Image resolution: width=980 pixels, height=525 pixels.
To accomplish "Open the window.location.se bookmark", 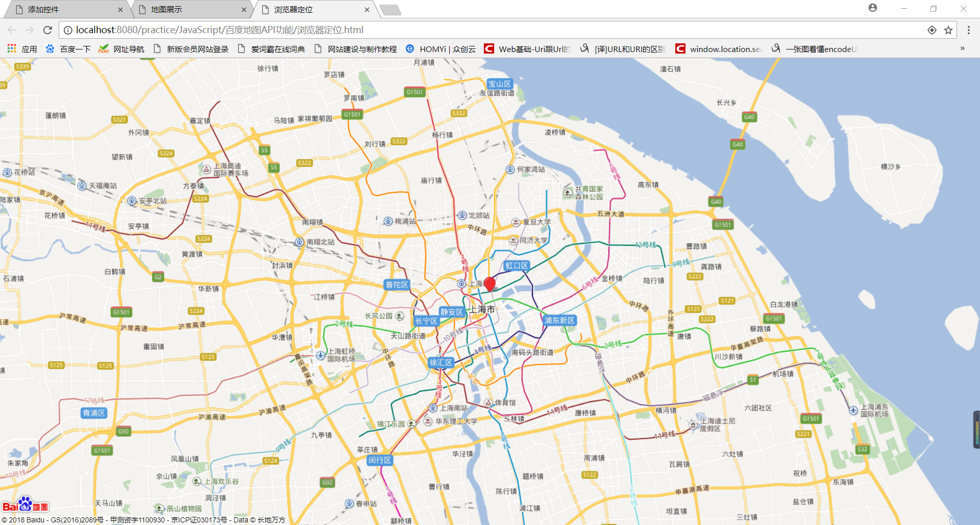I will [718, 49].
